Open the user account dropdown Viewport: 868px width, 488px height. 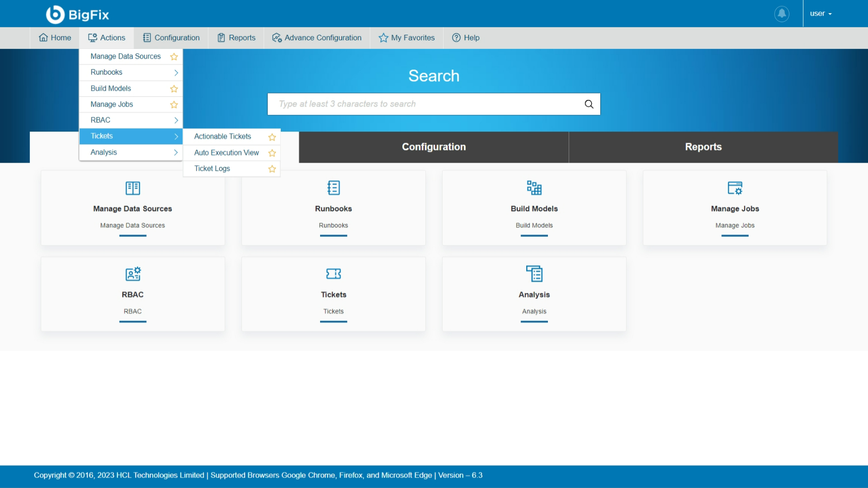pos(821,14)
